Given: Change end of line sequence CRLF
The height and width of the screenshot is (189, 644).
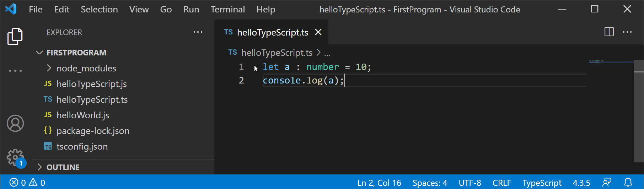Looking at the screenshot, I should 501,183.
